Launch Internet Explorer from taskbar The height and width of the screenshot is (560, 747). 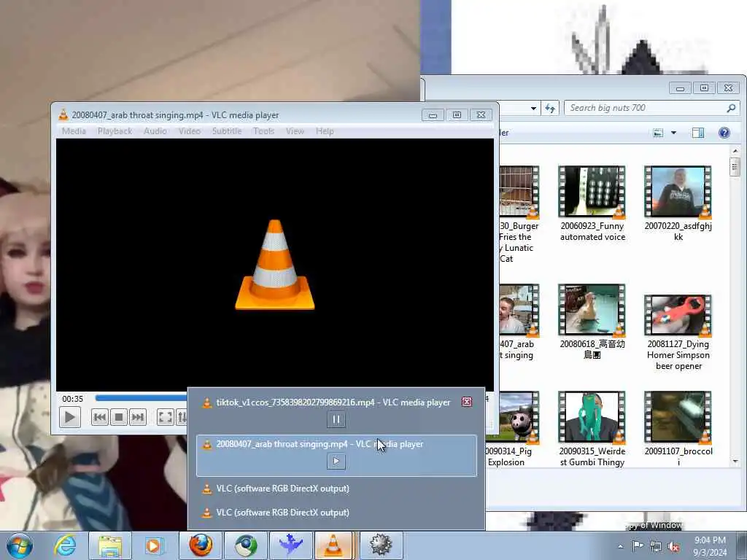click(65, 545)
